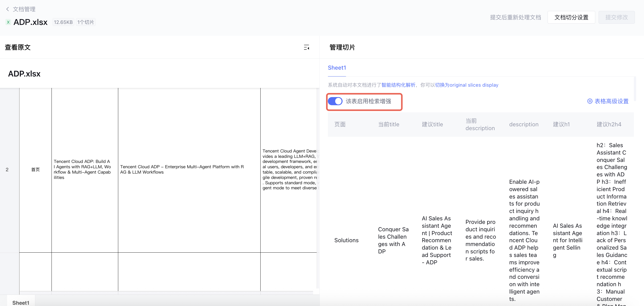
Task: Collapse the 查看原文 panel using its icon
Action: coord(307,47)
